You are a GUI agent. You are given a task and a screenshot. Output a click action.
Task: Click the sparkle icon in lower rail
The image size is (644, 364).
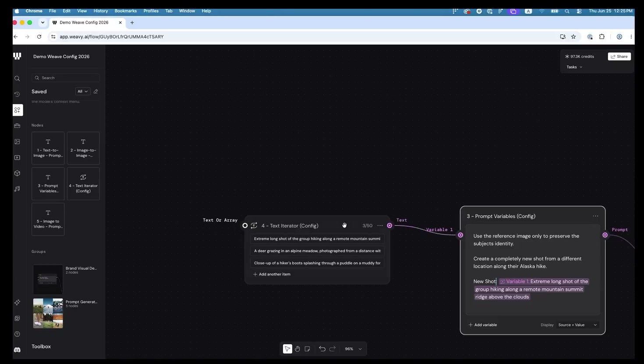pos(17,303)
